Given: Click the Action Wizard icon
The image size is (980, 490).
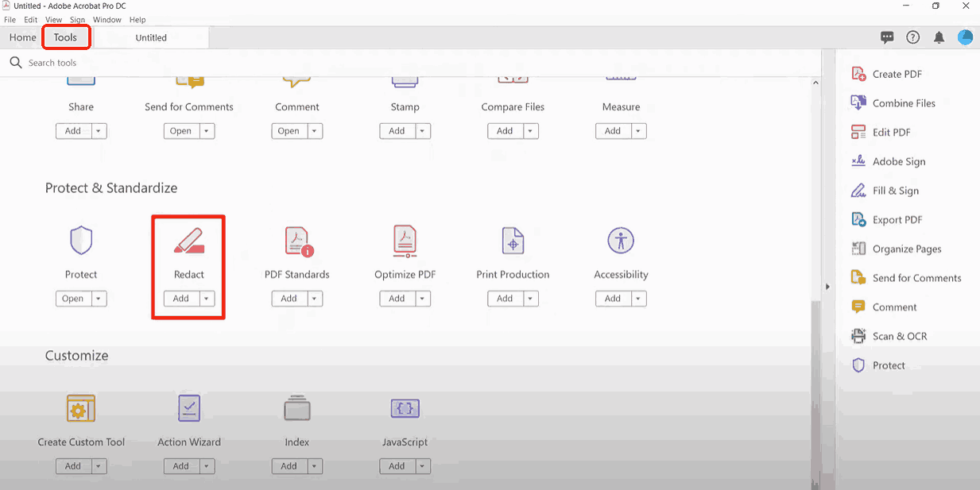Looking at the screenshot, I should 188,409.
